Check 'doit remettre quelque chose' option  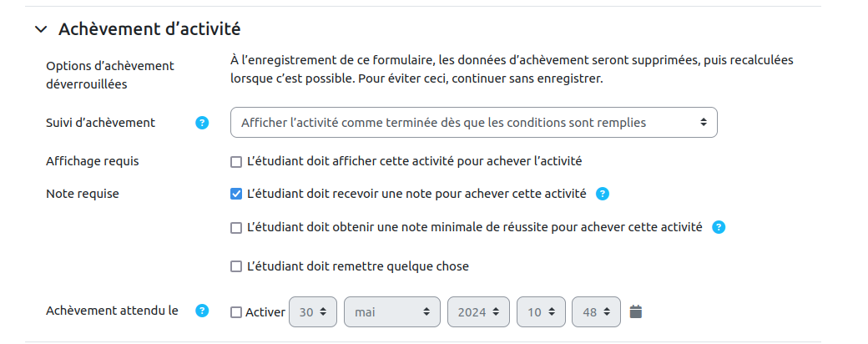click(x=236, y=266)
